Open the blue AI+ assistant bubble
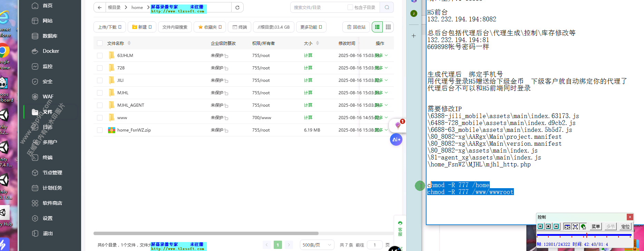The width and height of the screenshot is (644, 251). (396, 139)
